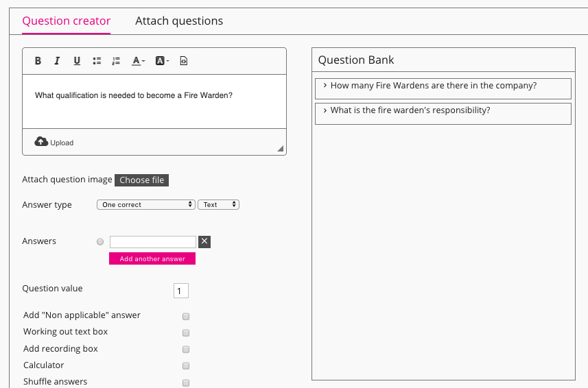Tick the Working out text box checkbox

click(x=186, y=333)
